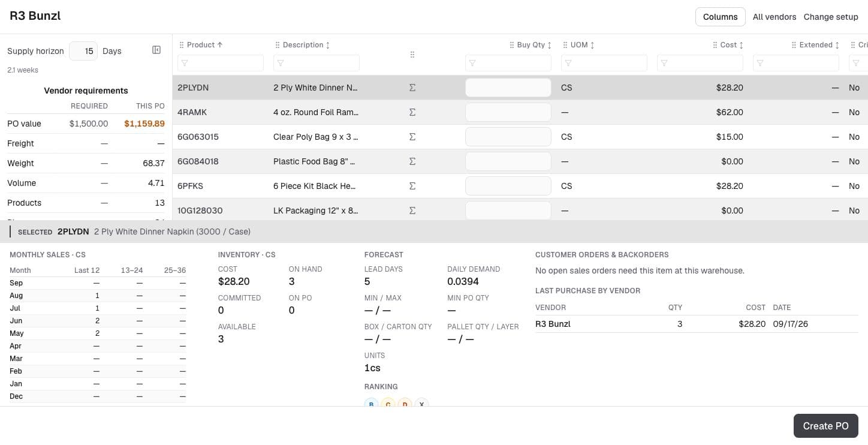Click the PO value $1,159.89 amount
This screenshot has height=445, width=868.
(x=144, y=124)
